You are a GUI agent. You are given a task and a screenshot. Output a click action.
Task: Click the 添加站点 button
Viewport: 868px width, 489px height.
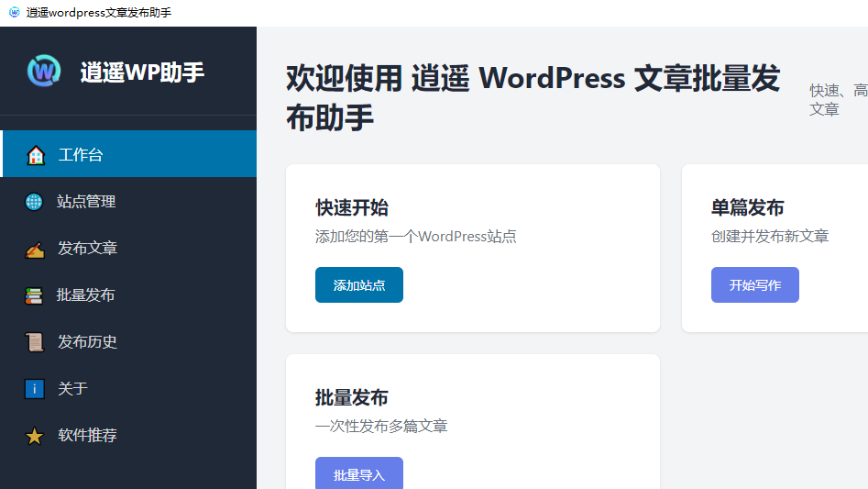click(359, 285)
